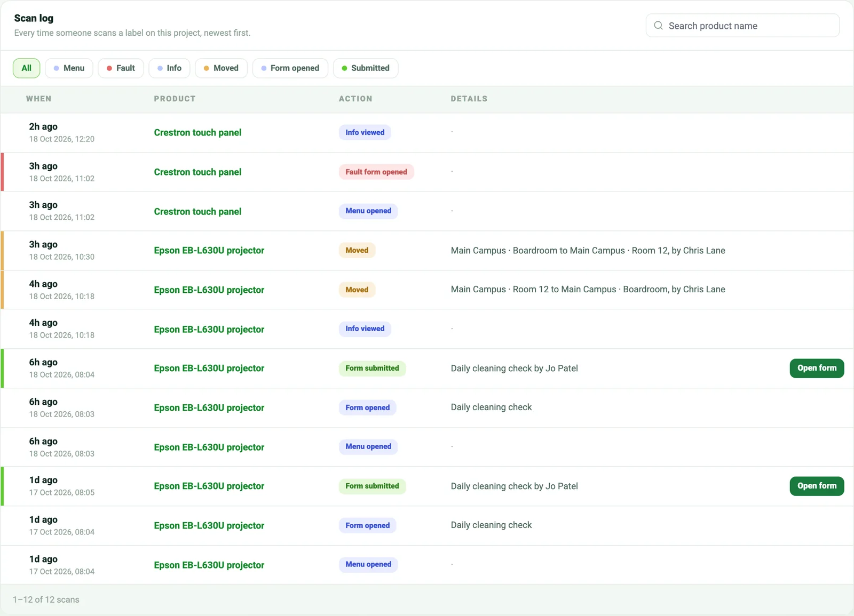This screenshot has width=854, height=616.
Task: Click the DETAILS column header
Action: [469, 99]
